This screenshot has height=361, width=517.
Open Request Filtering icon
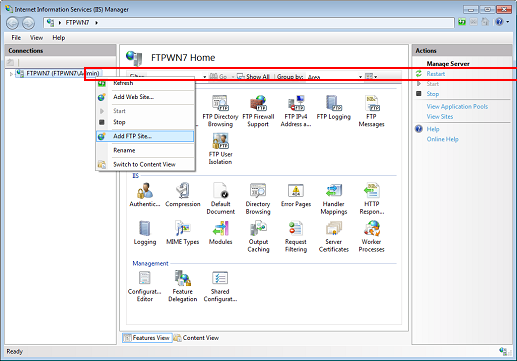296,236
